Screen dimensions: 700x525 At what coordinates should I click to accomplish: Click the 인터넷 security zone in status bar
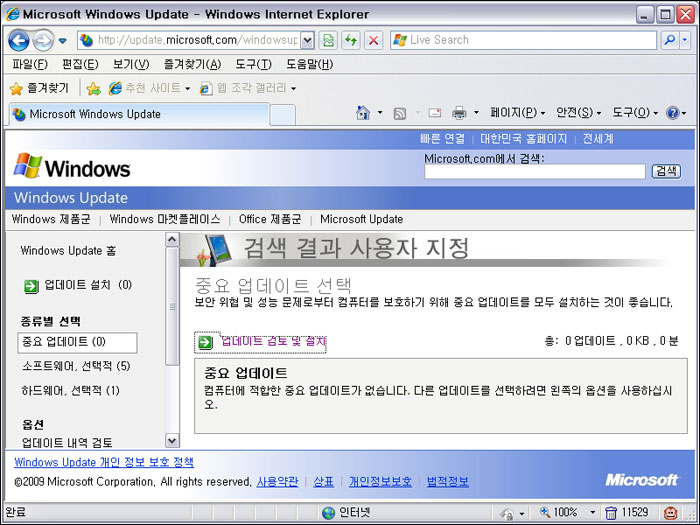pos(346,512)
